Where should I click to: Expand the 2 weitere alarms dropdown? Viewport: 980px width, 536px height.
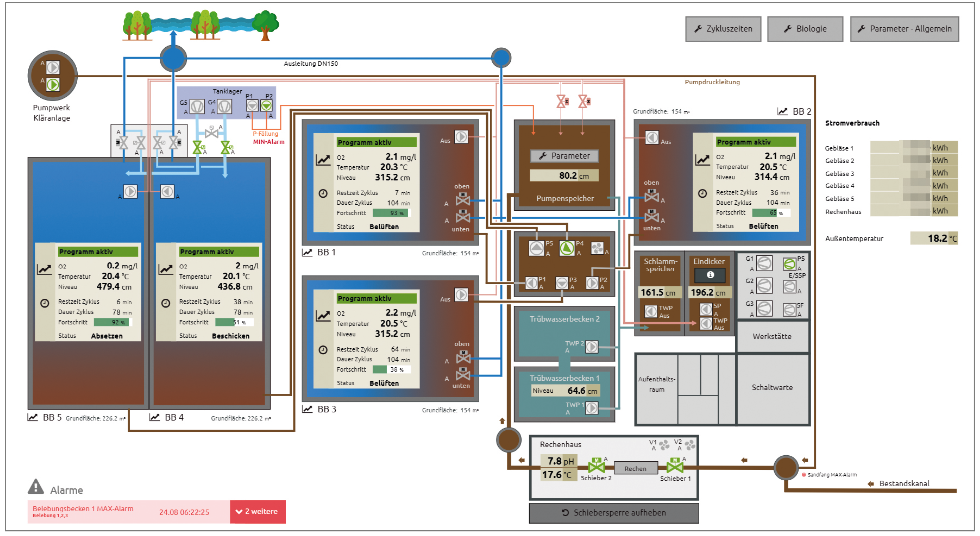[258, 512]
